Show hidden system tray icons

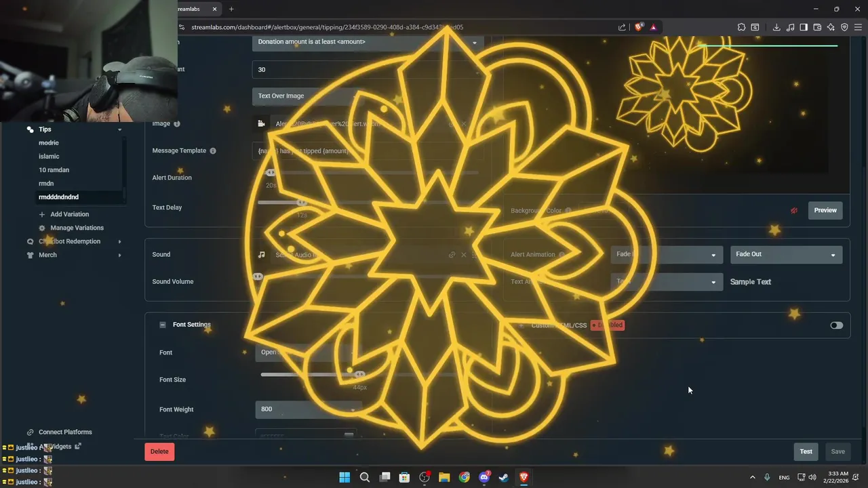coord(752,477)
